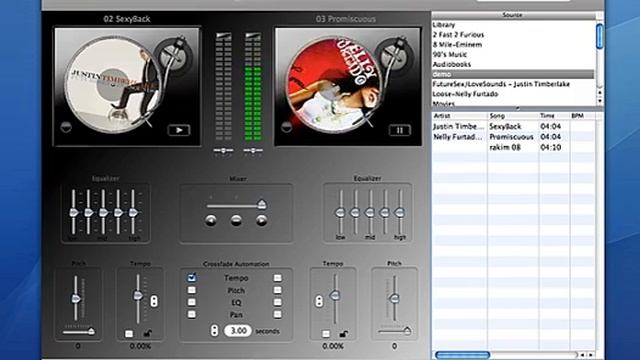Click the Mixer fade-left round button

point(211,220)
